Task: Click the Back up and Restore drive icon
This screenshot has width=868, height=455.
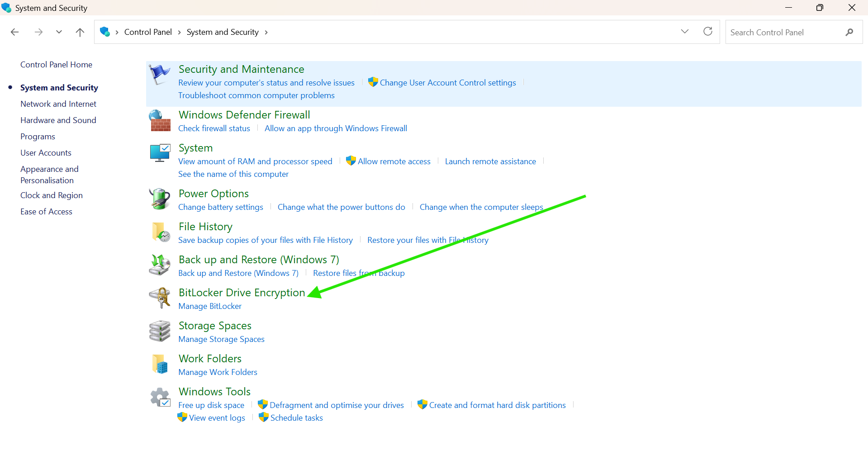Action: click(160, 265)
